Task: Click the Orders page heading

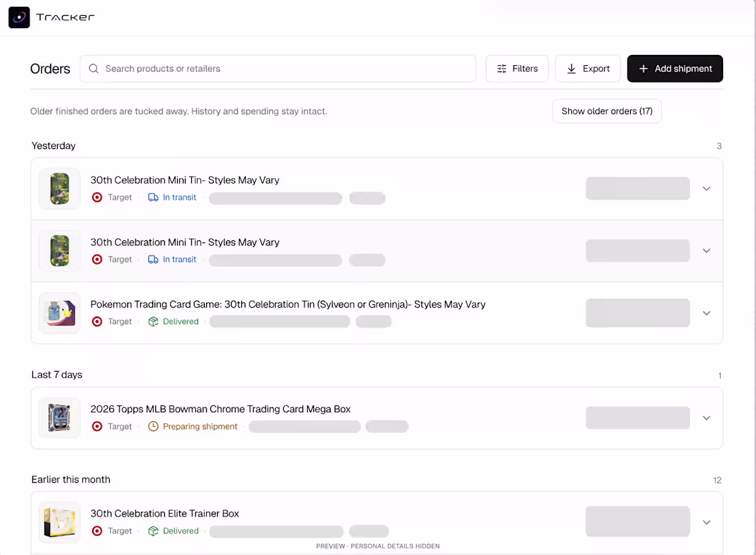Action: click(50, 69)
